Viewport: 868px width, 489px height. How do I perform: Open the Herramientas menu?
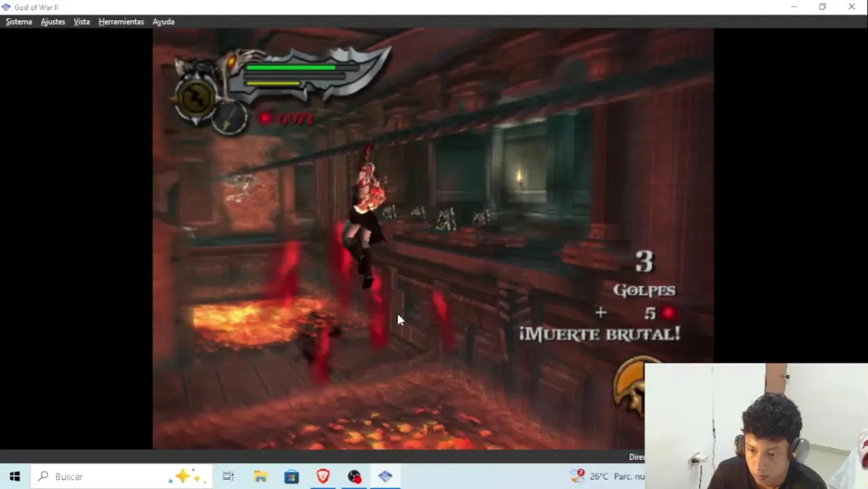click(x=121, y=22)
